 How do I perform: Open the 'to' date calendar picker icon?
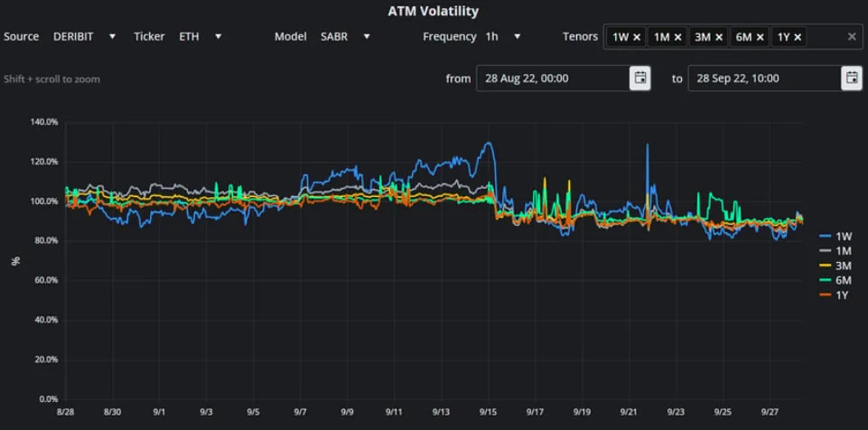pos(852,78)
